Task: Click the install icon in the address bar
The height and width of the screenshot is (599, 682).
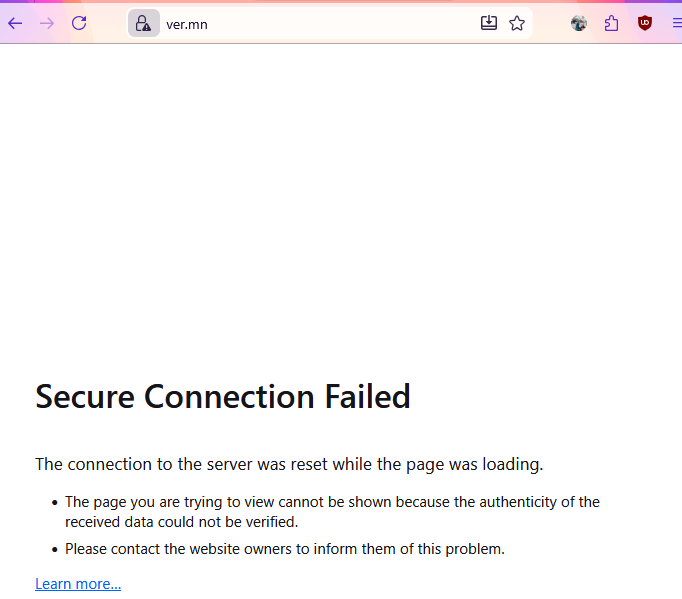Action: pyautogui.click(x=489, y=23)
